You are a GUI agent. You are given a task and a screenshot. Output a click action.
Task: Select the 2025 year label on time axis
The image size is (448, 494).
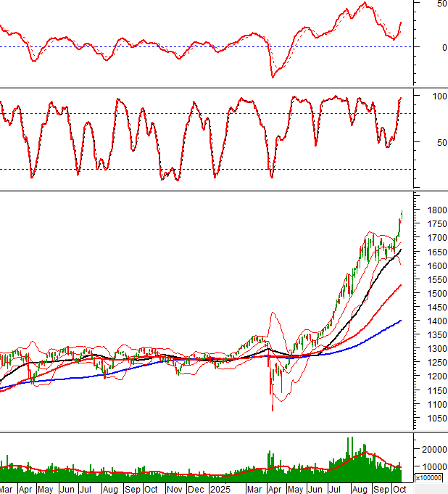pyautogui.click(x=220, y=490)
